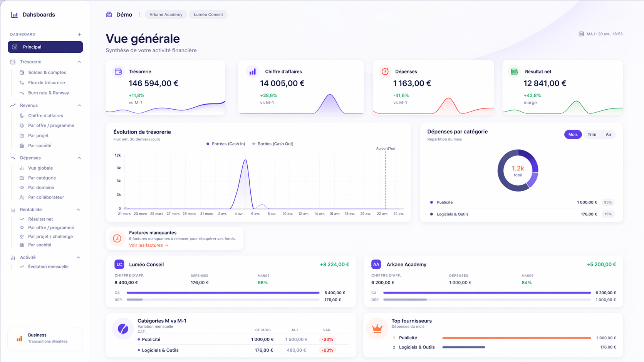Click the Factures manquantes clock icon
The width and height of the screenshot is (644, 362).
[x=117, y=239]
